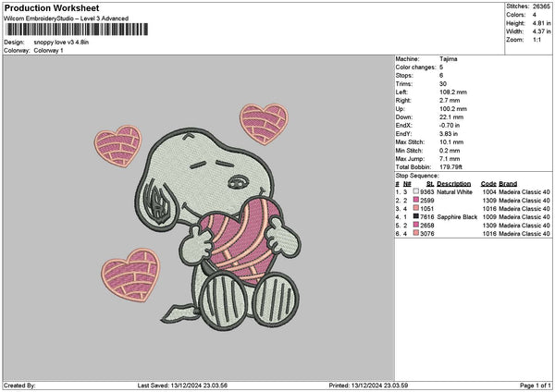Click the Natural White color swatch for 9363 stitches
Viewport: 555px width, 392px height.
pos(416,191)
